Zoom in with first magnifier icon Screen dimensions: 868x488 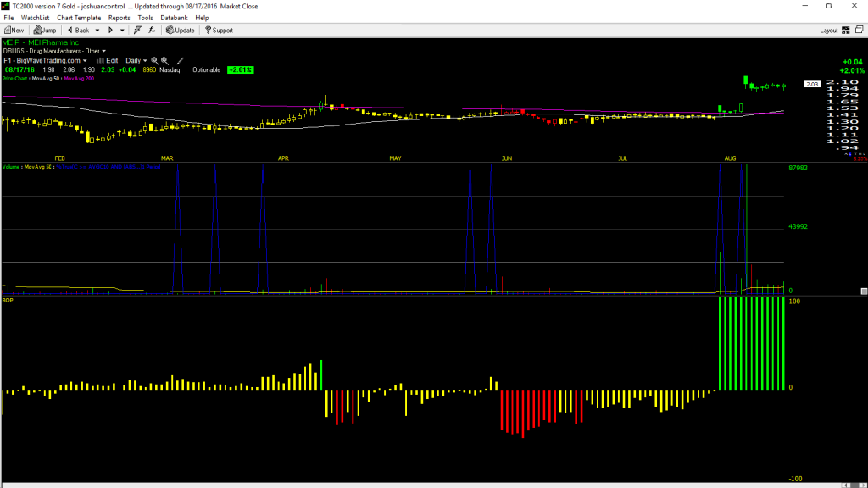(155, 61)
